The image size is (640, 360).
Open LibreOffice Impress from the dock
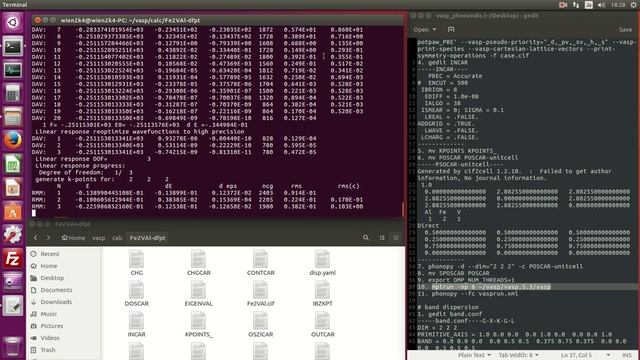pos(13,188)
